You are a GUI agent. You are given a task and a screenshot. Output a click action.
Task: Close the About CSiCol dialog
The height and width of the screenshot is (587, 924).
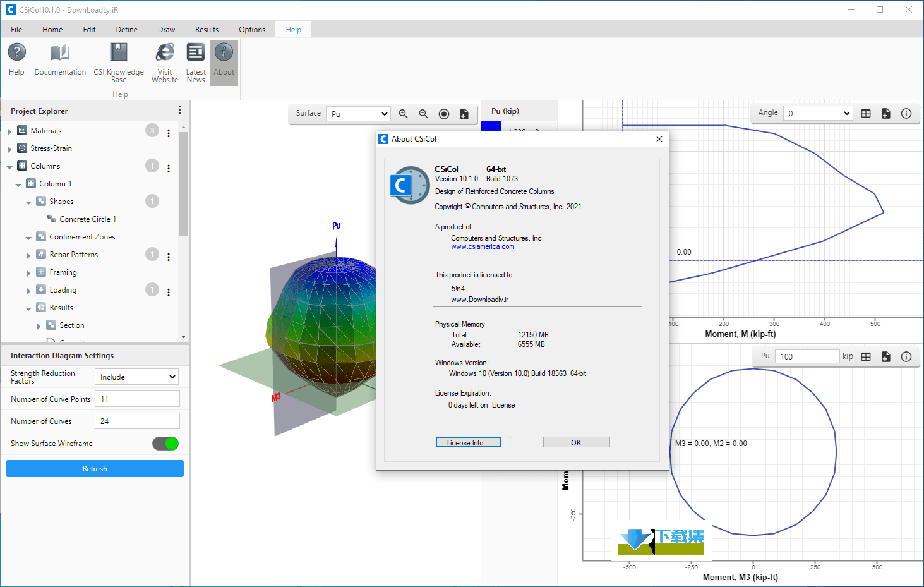659,139
